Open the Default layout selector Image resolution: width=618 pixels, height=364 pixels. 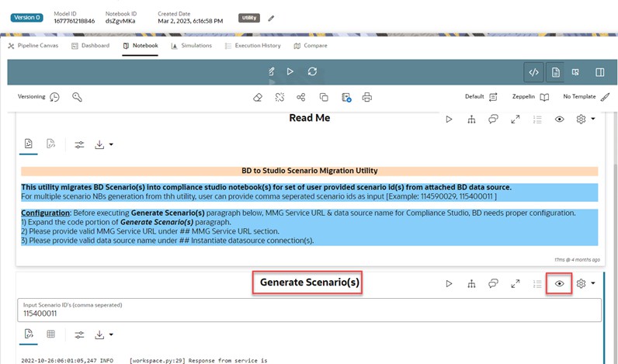click(x=481, y=97)
